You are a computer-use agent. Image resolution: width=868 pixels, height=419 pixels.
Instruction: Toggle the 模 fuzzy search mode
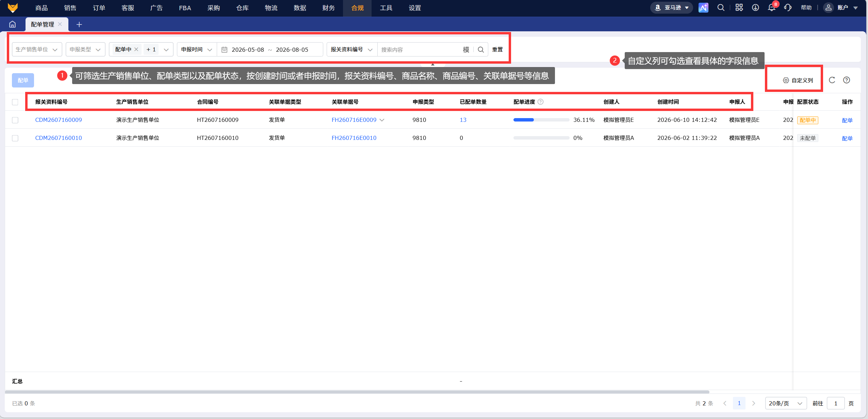coord(466,50)
